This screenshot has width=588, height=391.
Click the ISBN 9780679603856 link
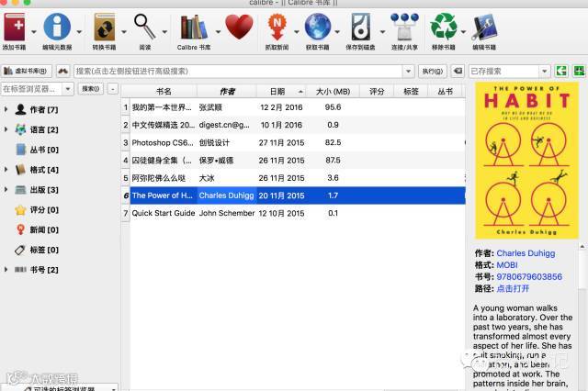pos(529,277)
